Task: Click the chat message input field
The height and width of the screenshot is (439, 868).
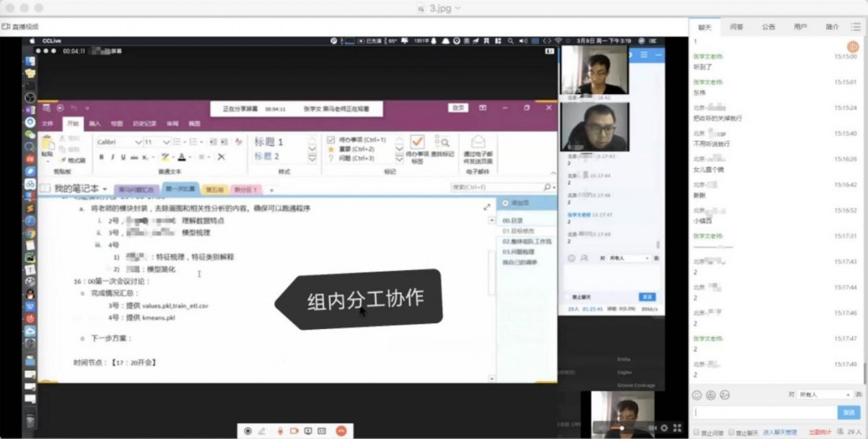Action: point(764,413)
